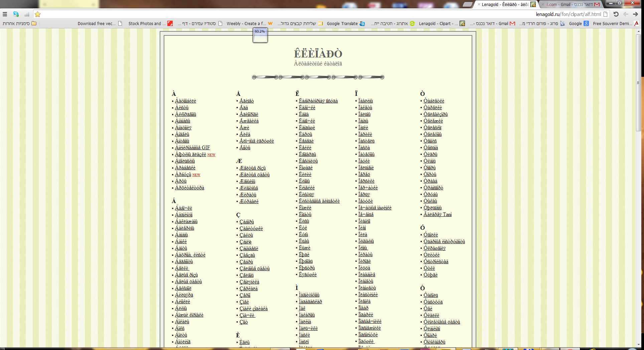
Task: Bookmark this page with the star icon
Action: (x=38, y=14)
